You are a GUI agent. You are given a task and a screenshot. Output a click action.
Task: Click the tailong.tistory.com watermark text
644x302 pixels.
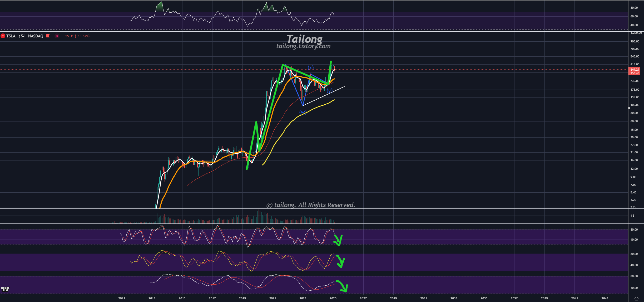tap(303, 46)
